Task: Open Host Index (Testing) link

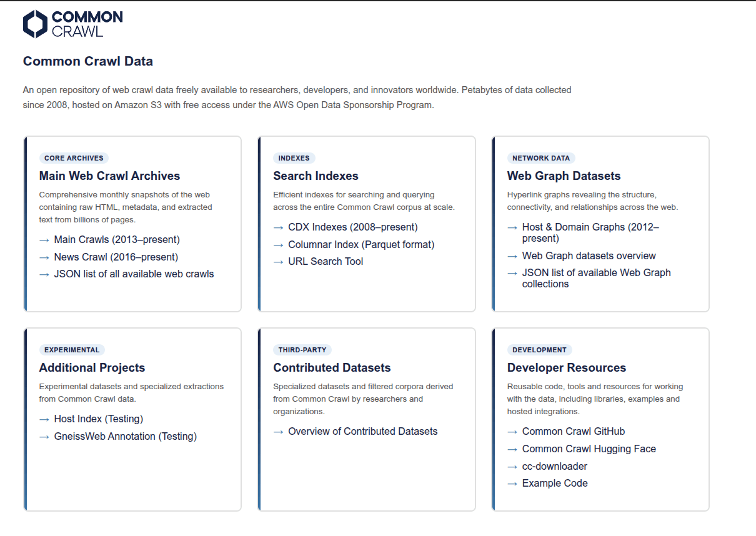Action: coord(99,419)
